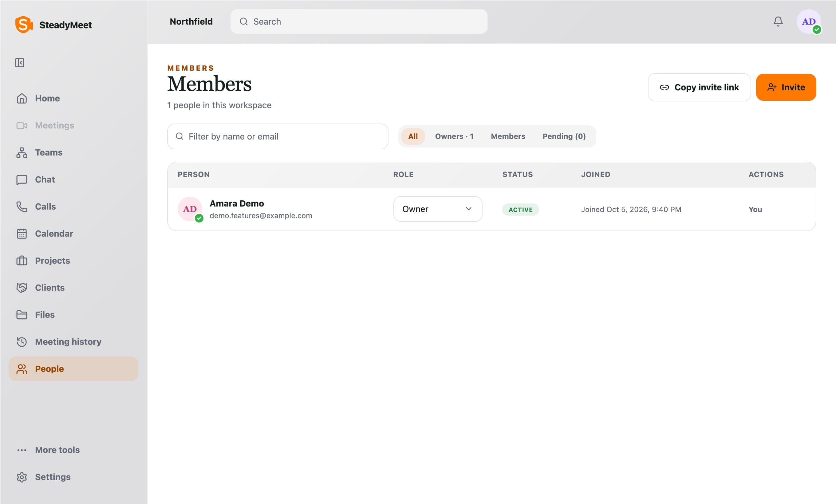Click the ACTIVE status badge
The image size is (836, 504).
(x=520, y=210)
